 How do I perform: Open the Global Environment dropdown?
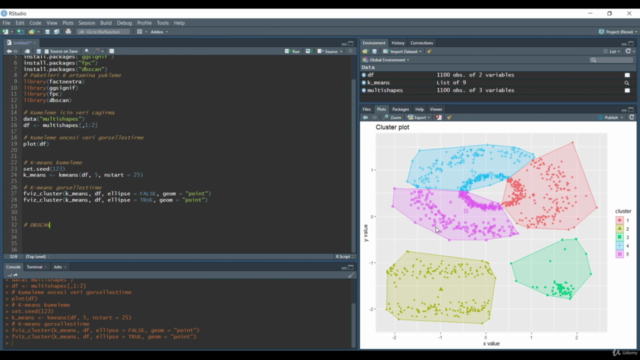pos(386,60)
